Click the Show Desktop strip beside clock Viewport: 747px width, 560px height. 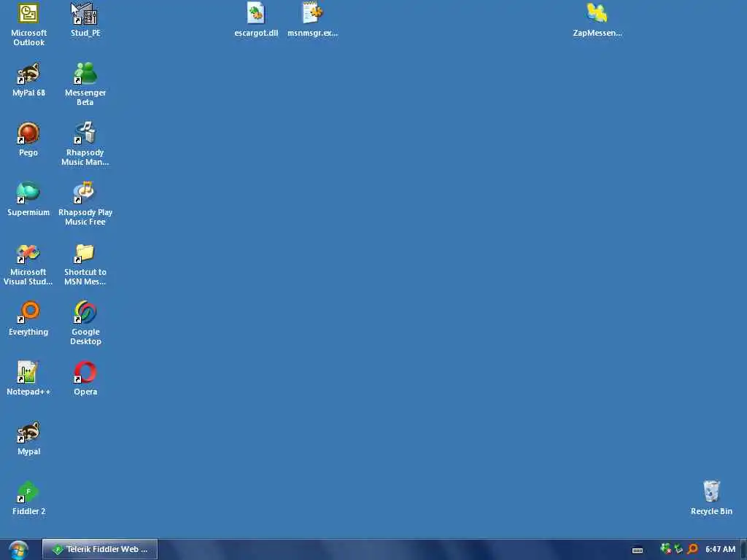point(743,550)
